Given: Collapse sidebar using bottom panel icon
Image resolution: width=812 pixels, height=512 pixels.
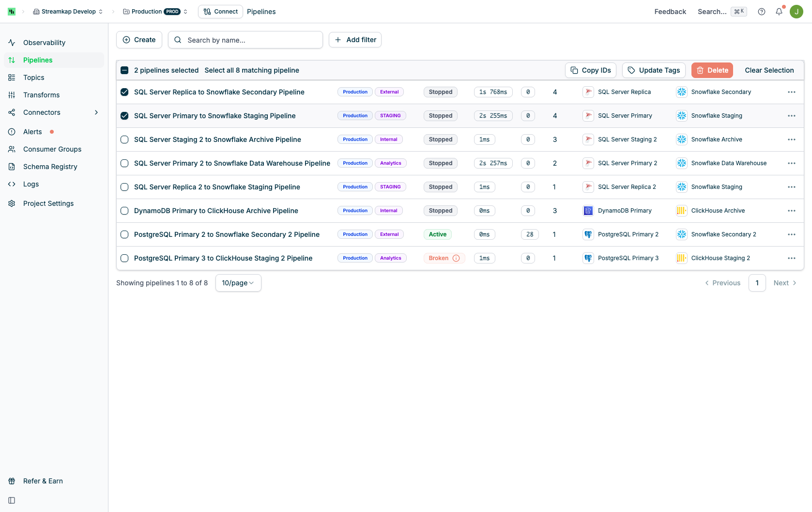Looking at the screenshot, I should click(x=12, y=500).
